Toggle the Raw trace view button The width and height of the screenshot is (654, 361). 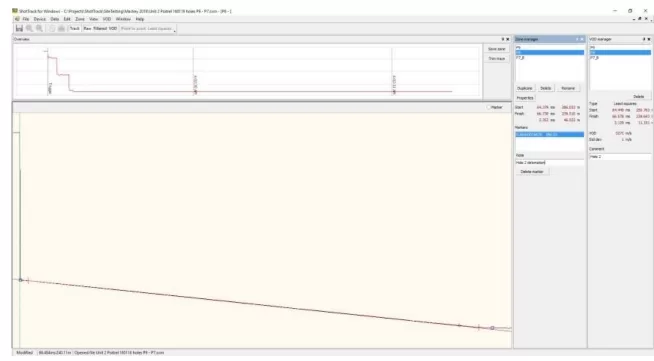[87, 28]
